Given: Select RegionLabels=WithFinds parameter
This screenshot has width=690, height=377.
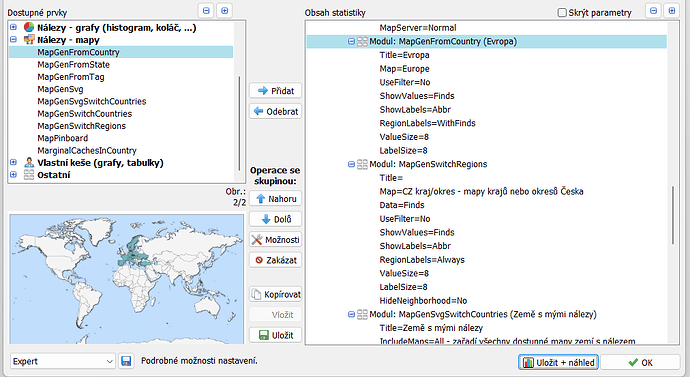Looking at the screenshot, I should pos(427,123).
